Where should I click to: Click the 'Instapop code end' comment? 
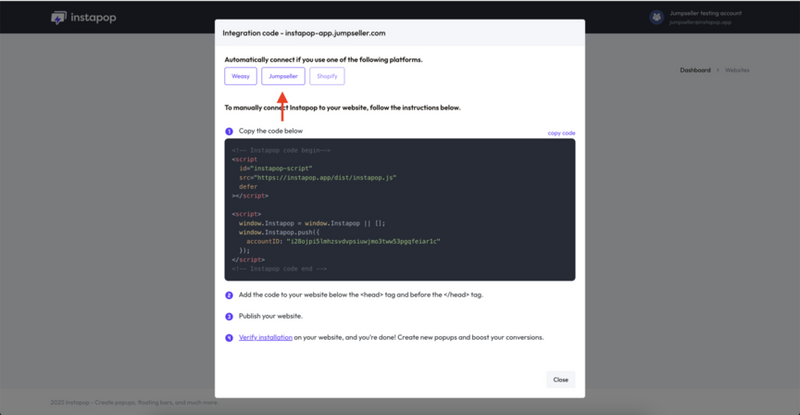tap(279, 268)
